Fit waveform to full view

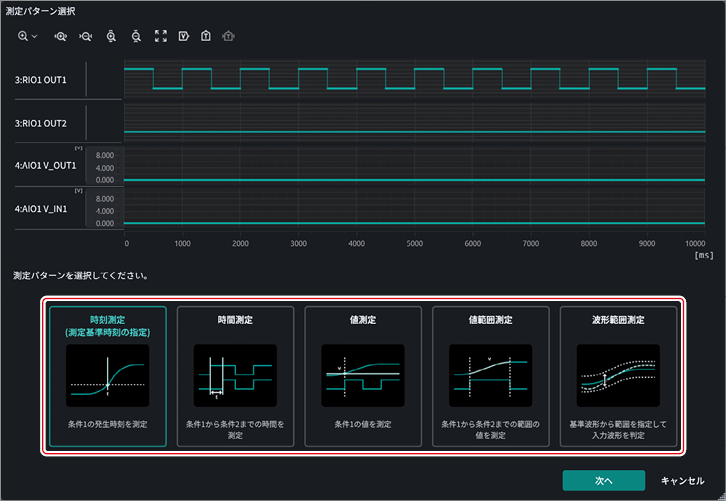(161, 36)
